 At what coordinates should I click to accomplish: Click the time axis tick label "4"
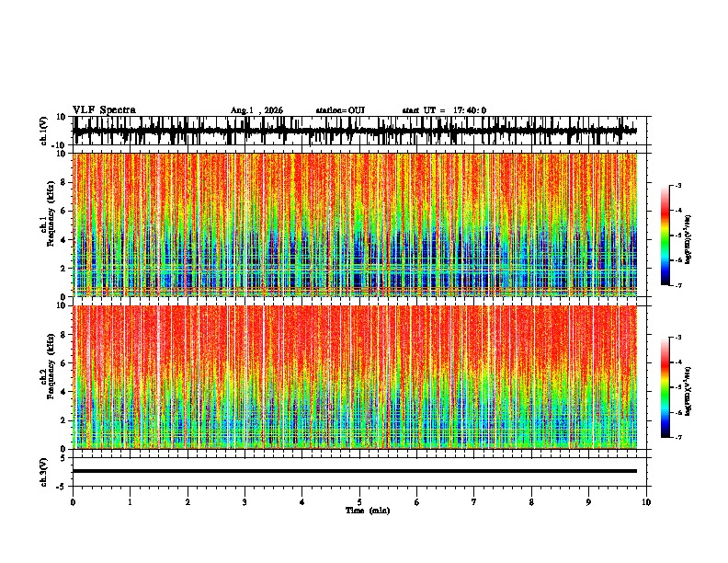(x=302, y=502)
